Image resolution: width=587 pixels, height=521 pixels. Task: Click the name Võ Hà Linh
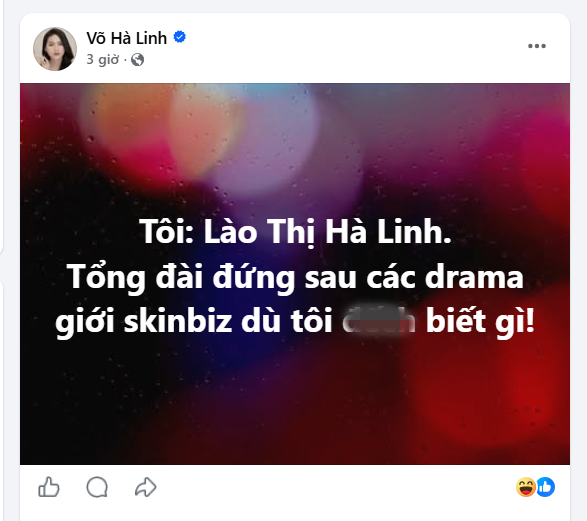click(127, 38)
